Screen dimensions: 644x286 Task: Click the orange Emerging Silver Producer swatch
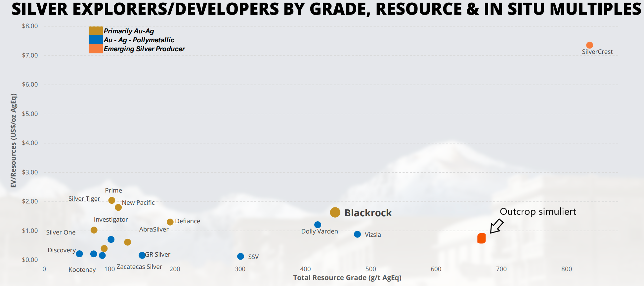[96, 49]
